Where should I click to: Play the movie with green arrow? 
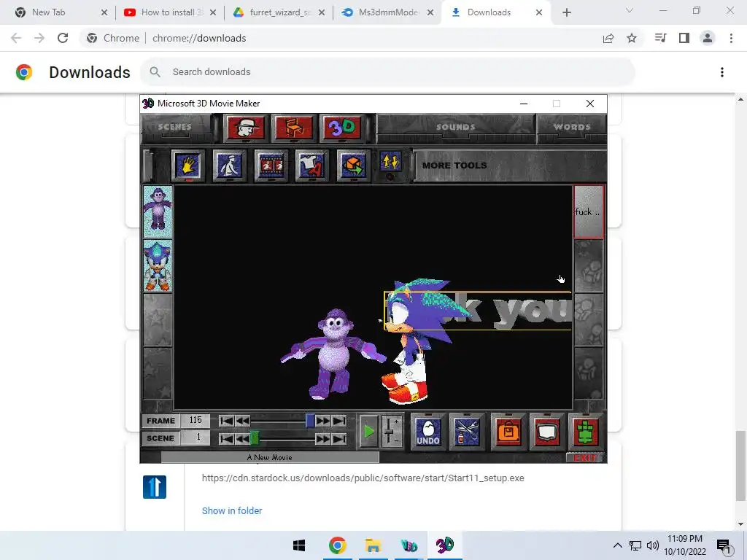tap(368, 432)
